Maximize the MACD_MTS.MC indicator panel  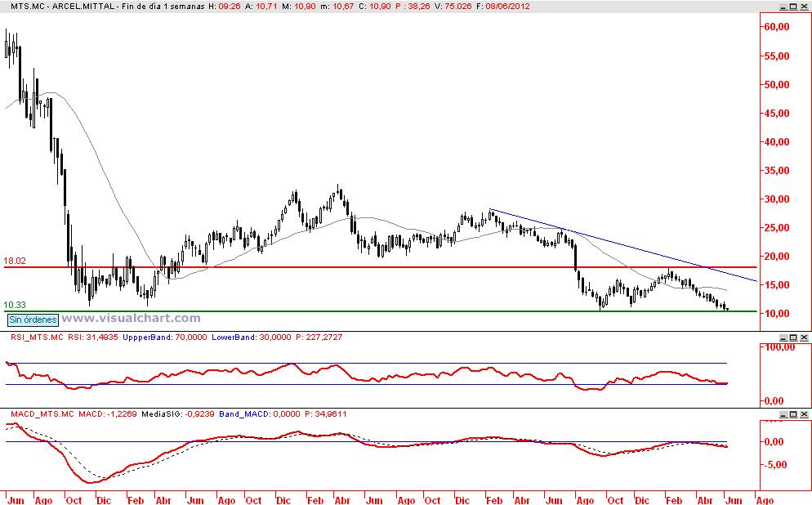793,414
